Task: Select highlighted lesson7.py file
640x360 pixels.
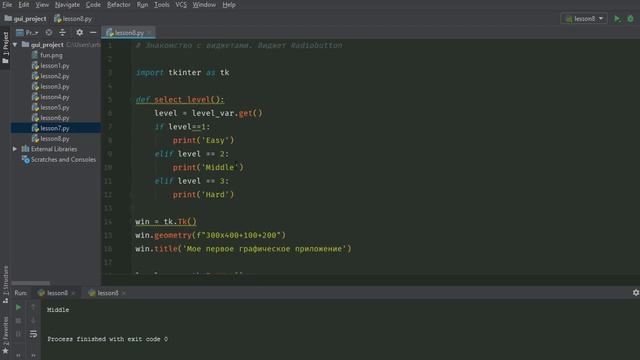Action: (x=56, y=128)
